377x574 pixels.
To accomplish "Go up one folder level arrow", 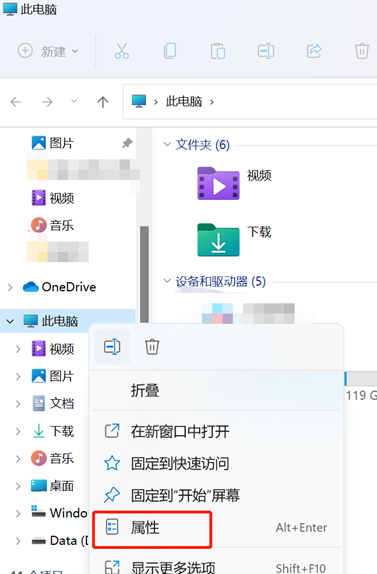I will pyautogui.click(x=103, y=102).
